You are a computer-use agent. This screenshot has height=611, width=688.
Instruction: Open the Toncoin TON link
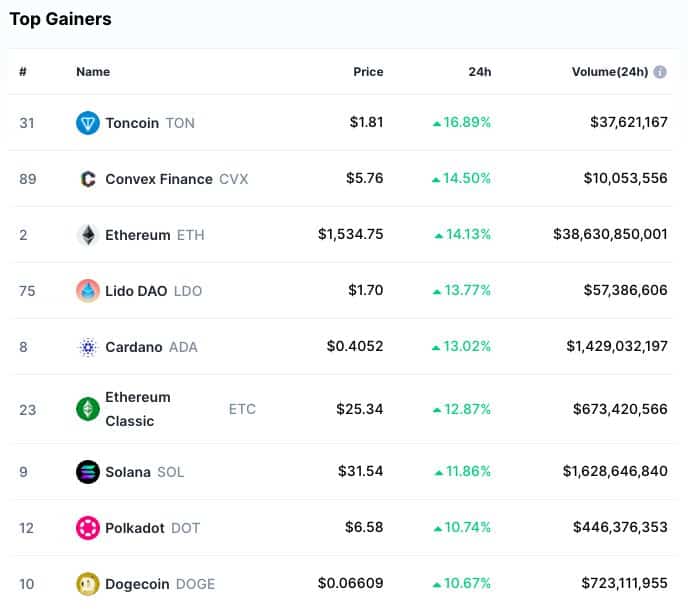click(x=150, y=123)
